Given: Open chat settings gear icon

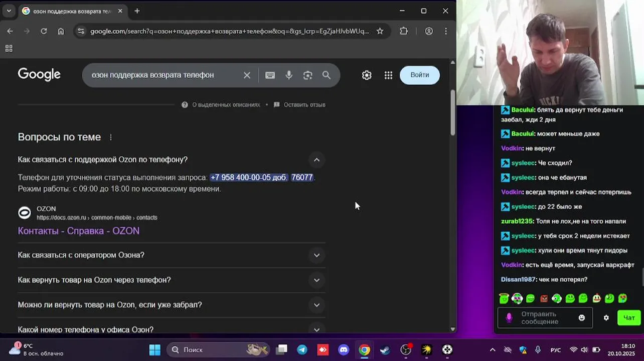Looking at the screenshot, I should 606,318.
